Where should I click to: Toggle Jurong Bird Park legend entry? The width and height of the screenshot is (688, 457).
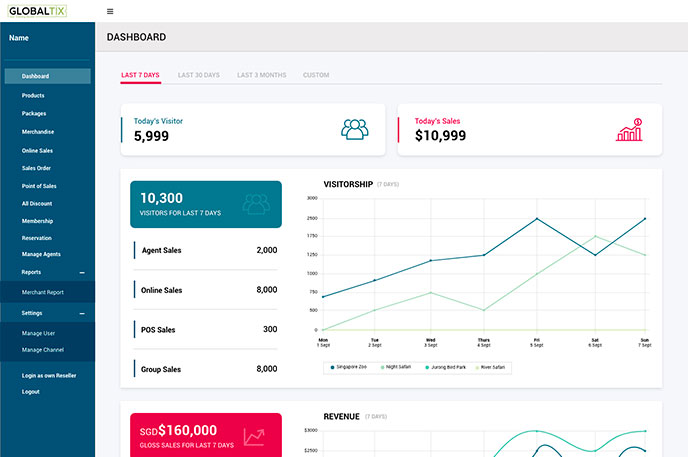(445, 367)
